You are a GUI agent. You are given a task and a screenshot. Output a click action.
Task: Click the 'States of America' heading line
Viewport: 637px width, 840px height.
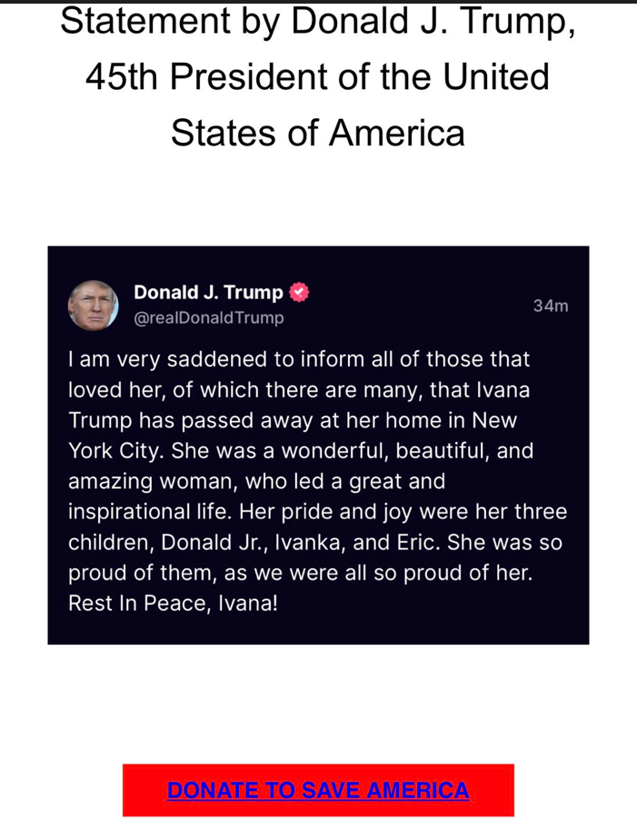[318, 133]
